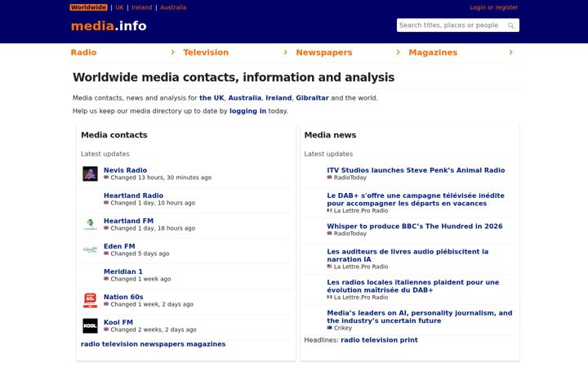Click the media.info site logo

[x=109, y=26]
